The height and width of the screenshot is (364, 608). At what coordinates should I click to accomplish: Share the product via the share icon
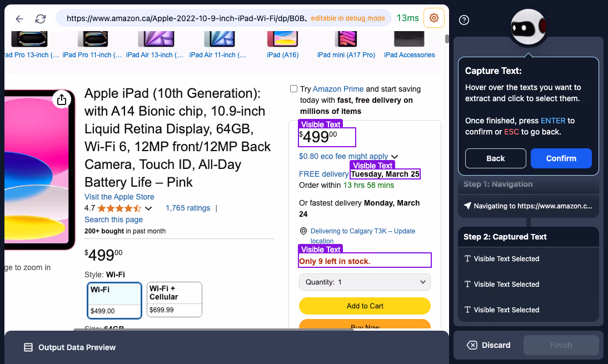coord(62,99)
